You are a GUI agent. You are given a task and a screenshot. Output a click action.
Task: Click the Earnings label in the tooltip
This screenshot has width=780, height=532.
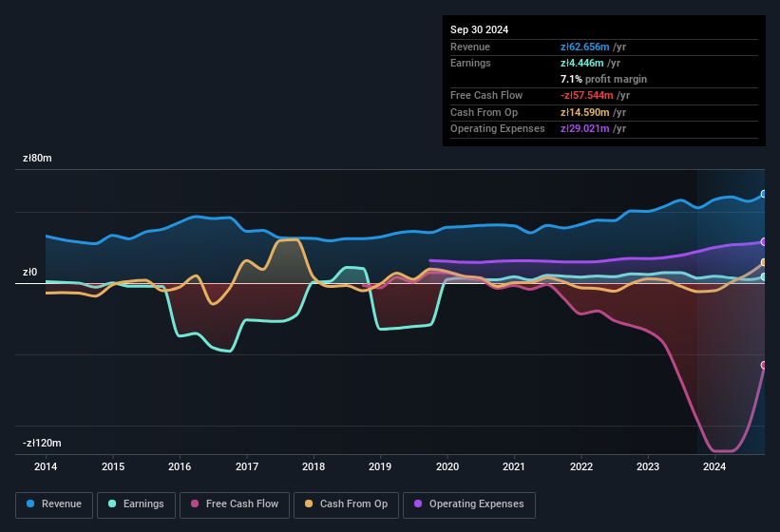(x=470, y=63)
